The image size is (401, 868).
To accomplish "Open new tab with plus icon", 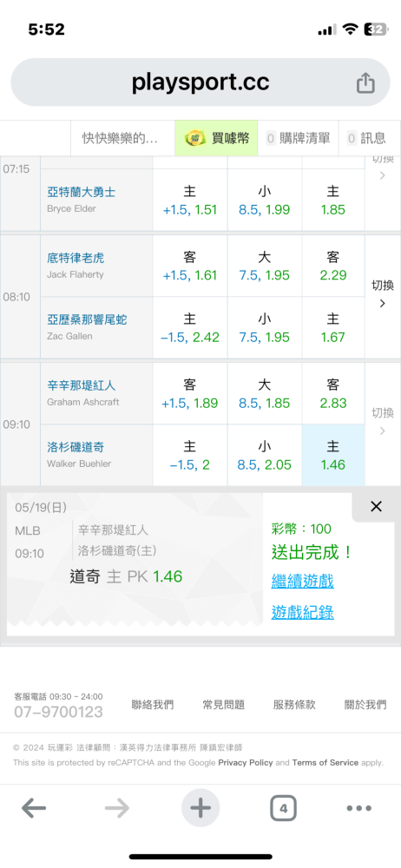I will click(x=200, y=808).
